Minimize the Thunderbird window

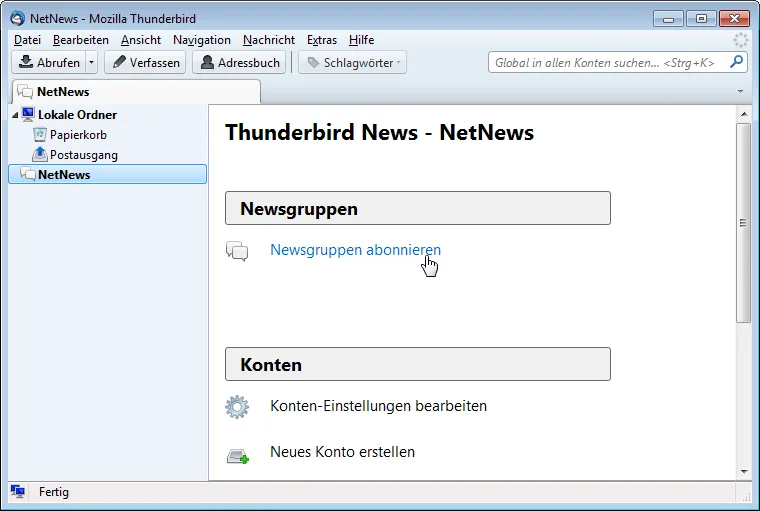click(668, 19)
